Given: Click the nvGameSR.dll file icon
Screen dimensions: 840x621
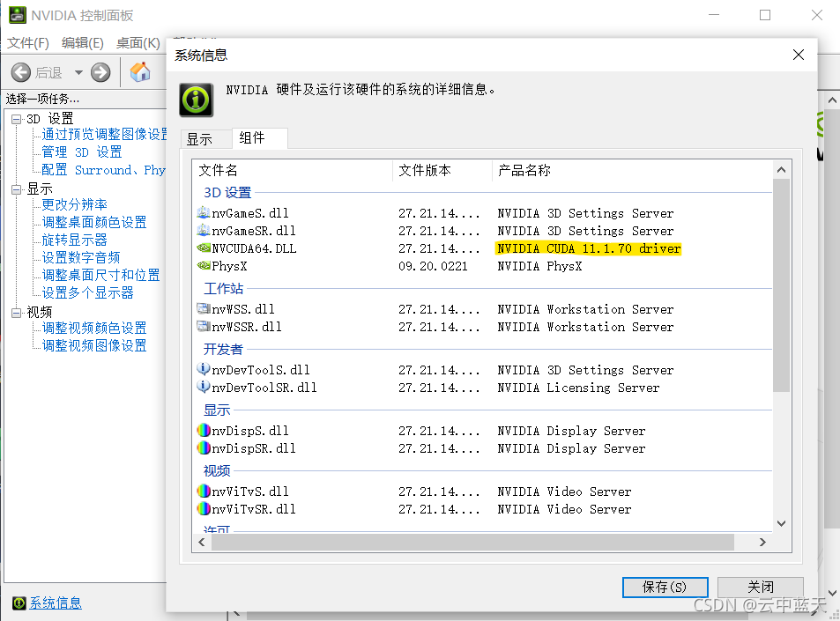Looking at the screenshot, I should point(203,231).
